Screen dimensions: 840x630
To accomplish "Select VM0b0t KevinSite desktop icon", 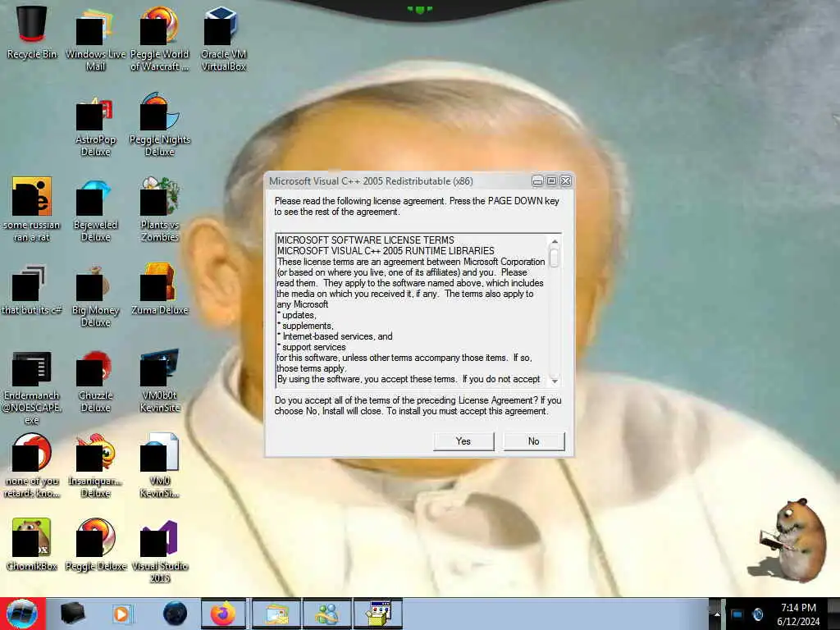I will pyautogui.click(x=160, y=381).
